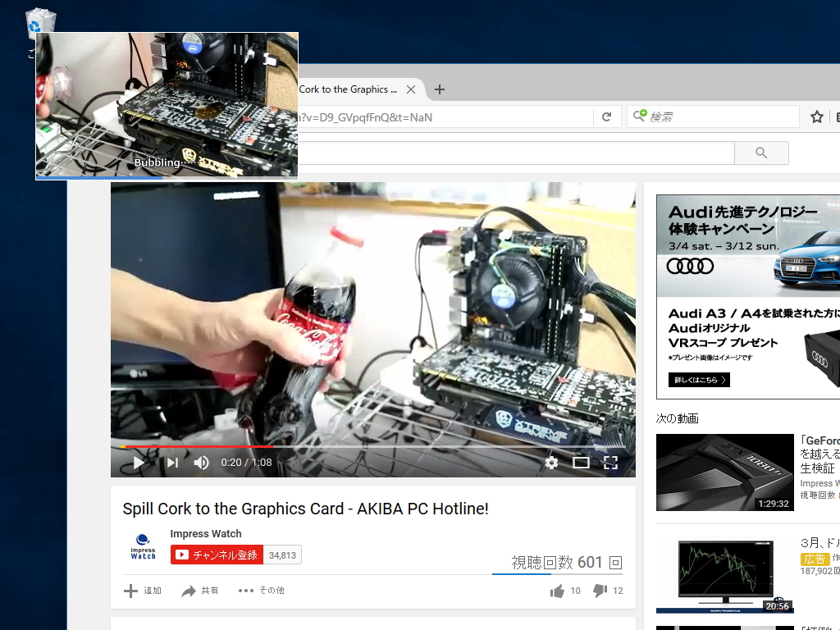
Task: Click the Audi ad 詳しくはこちら button
Action: point(699,380)
